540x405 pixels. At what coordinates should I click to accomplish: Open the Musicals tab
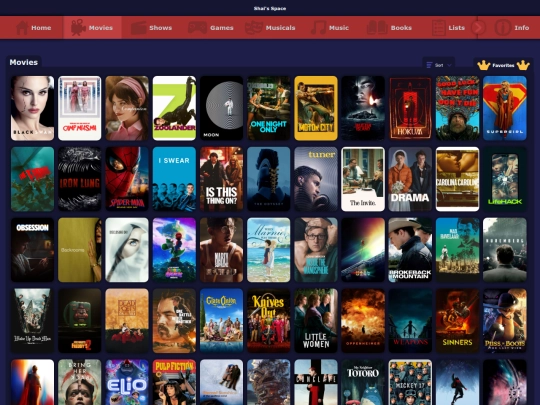click(x=270, y=28)
